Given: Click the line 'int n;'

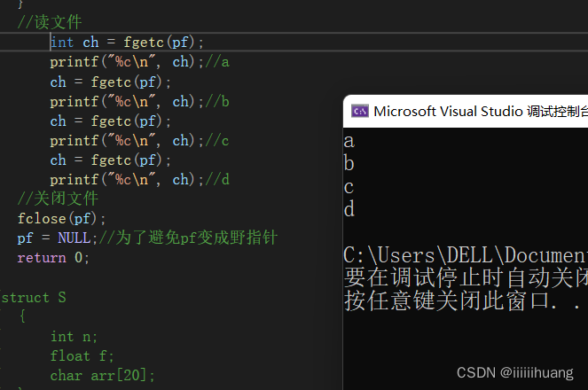Looking at the screenshot, I should point(74,337).
